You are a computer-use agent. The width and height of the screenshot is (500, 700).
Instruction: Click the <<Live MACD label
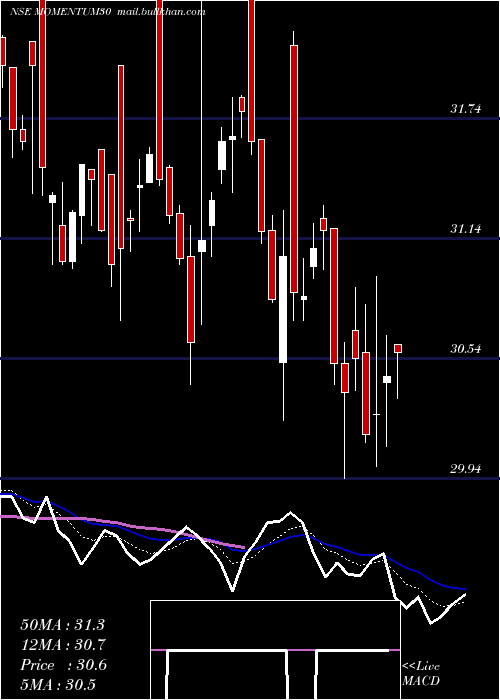(x=421, y=674)
